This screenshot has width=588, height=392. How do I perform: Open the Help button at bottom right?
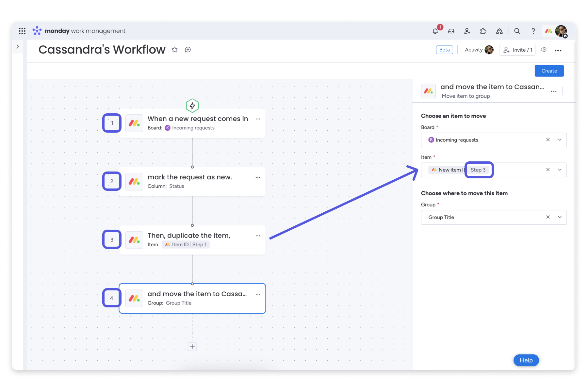(526, 360)
